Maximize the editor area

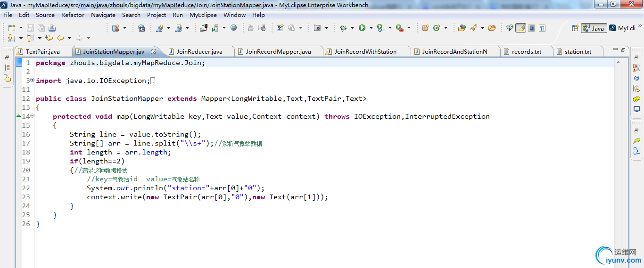(x=623, y=49)
